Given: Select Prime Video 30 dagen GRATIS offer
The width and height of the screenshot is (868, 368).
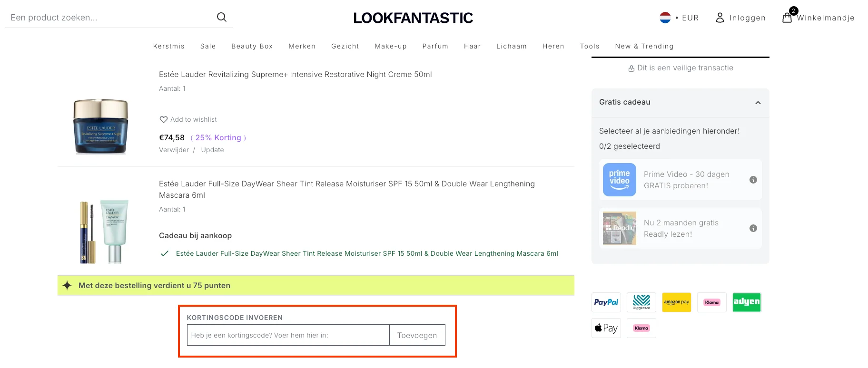Looking at the screenshot, I should (x=681, y=180).
